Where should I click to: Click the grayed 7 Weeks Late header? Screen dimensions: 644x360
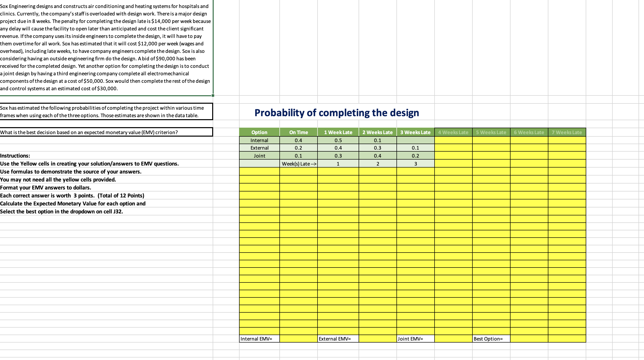click(x=567, y=132)
